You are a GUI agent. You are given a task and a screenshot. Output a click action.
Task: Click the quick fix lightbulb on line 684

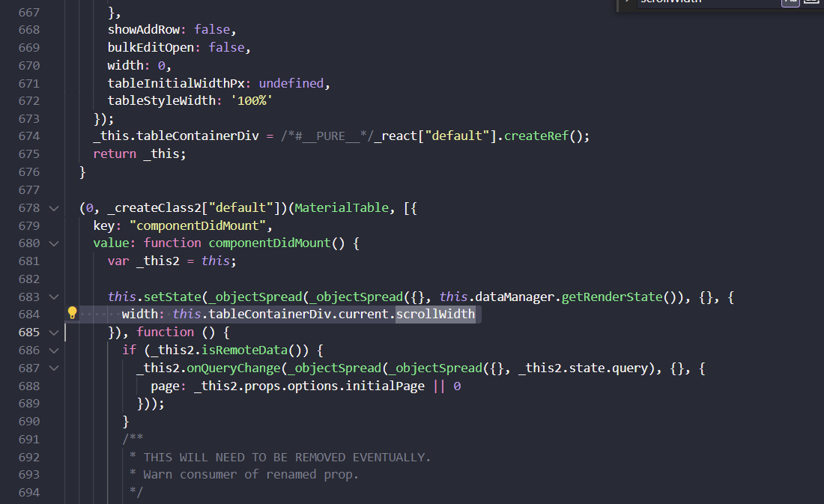pyautogui.click(x=72, y=314)
